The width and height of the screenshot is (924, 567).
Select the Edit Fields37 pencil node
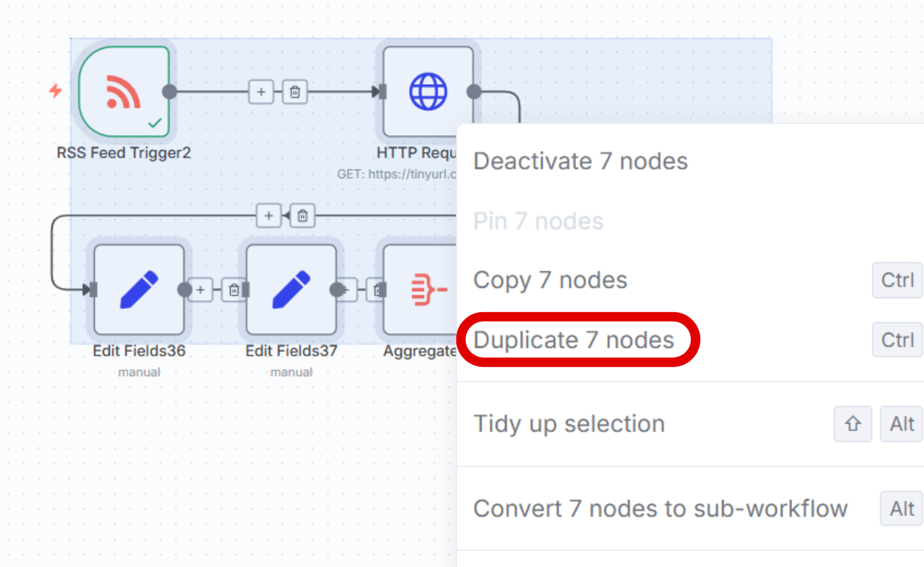click(x=291, y=290)
